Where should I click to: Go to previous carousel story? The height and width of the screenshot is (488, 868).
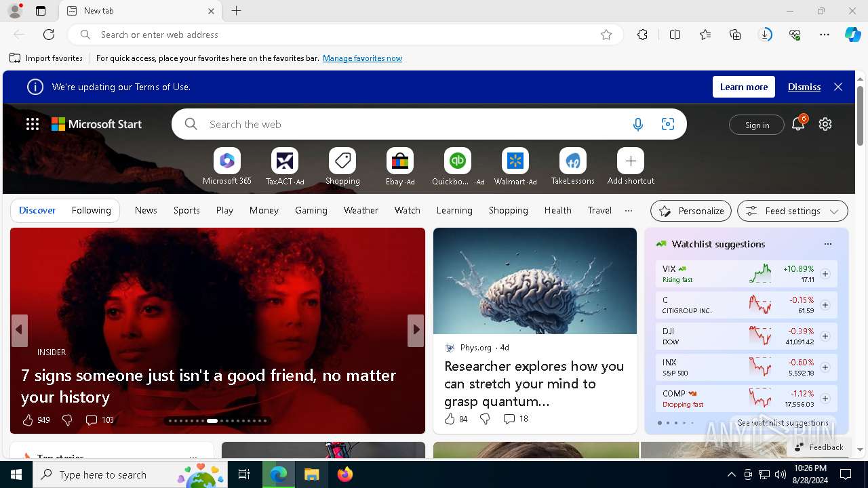tap(20, 330)
